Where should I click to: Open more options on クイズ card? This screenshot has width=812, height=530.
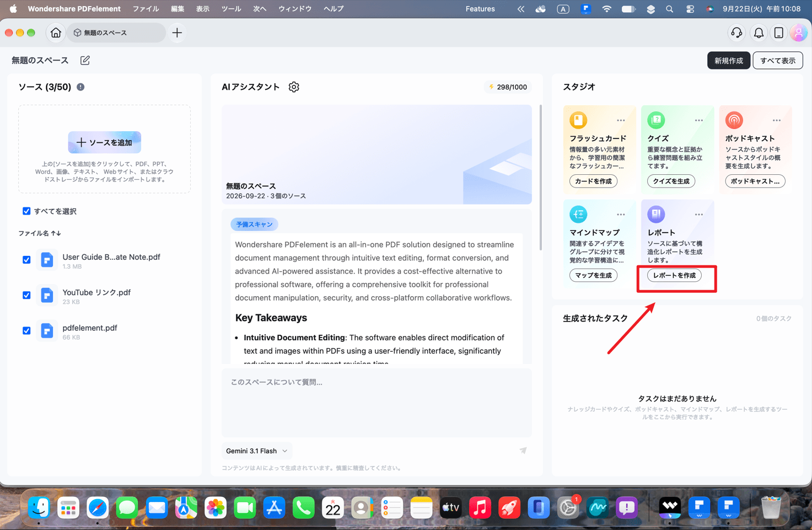(698, 120)
